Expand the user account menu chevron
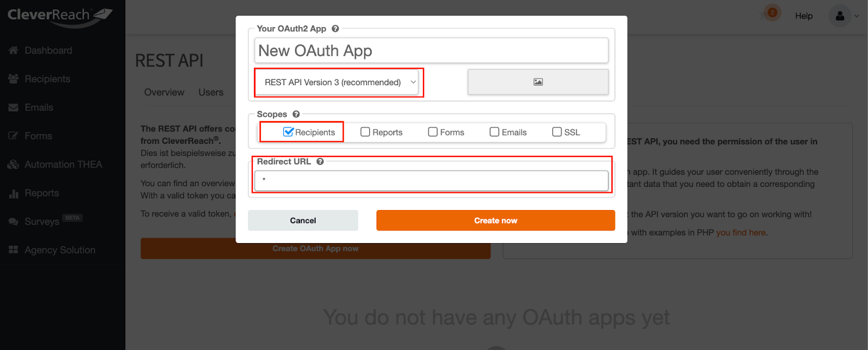Screen dimensions: 868x350 pos(857,16)
